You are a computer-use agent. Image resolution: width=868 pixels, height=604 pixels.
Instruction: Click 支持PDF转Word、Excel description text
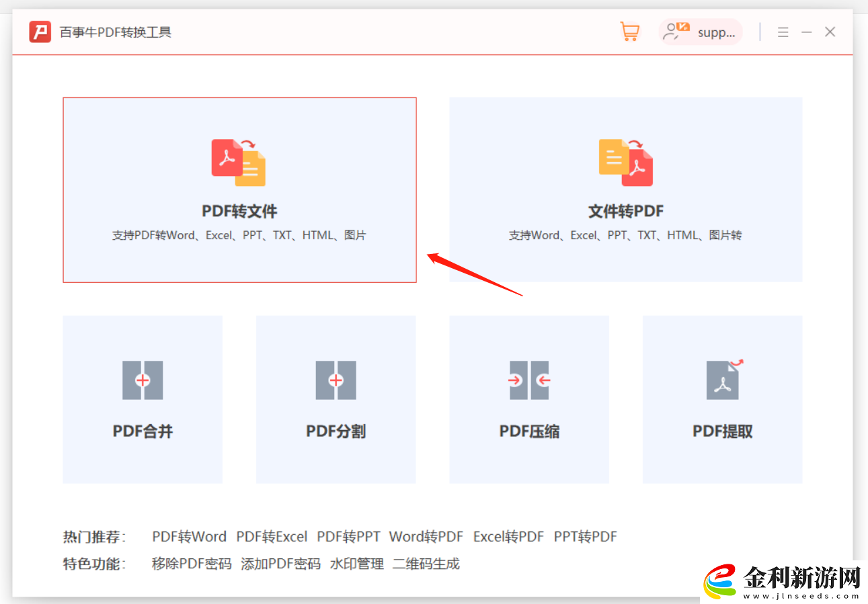239,235
